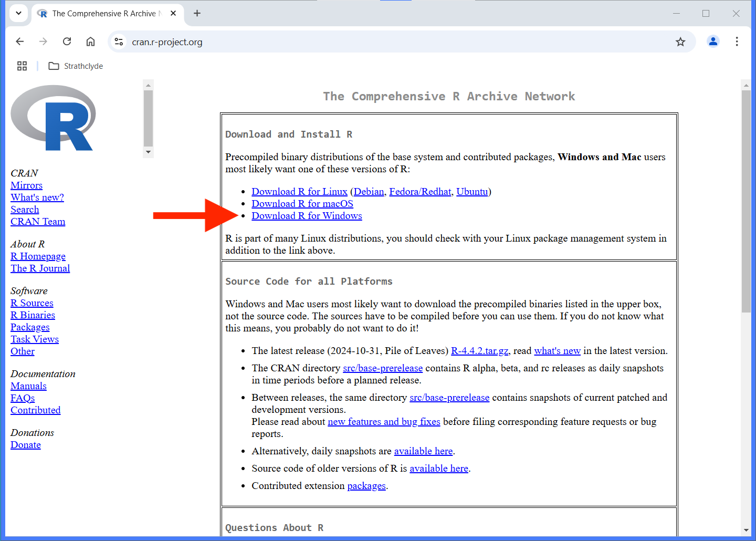The width and height of the screenshot is (756, 541).
Task: Download the R-4.4.2.tar.gz source
Action: point(480,351)
